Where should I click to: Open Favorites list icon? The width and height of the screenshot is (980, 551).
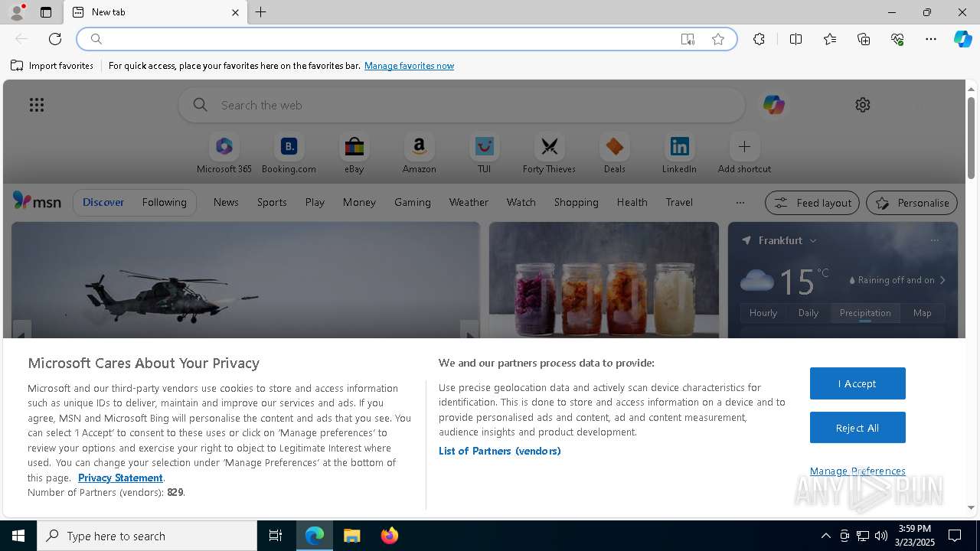(x=830, y=39)
